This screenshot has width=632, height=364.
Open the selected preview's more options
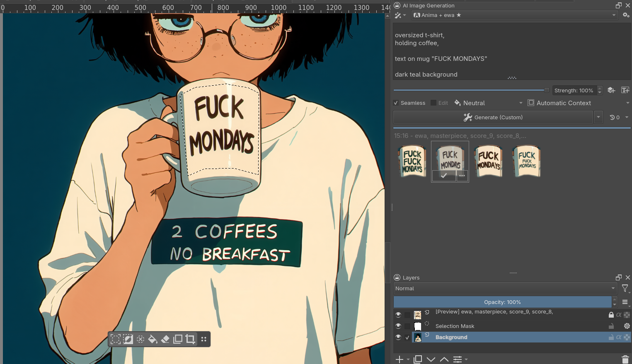(x=462, y=176)
